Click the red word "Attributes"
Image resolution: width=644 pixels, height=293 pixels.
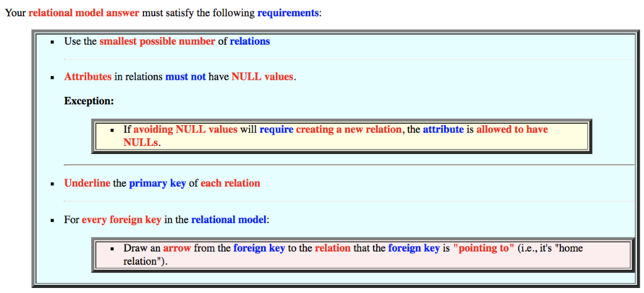tap(87, 77)
